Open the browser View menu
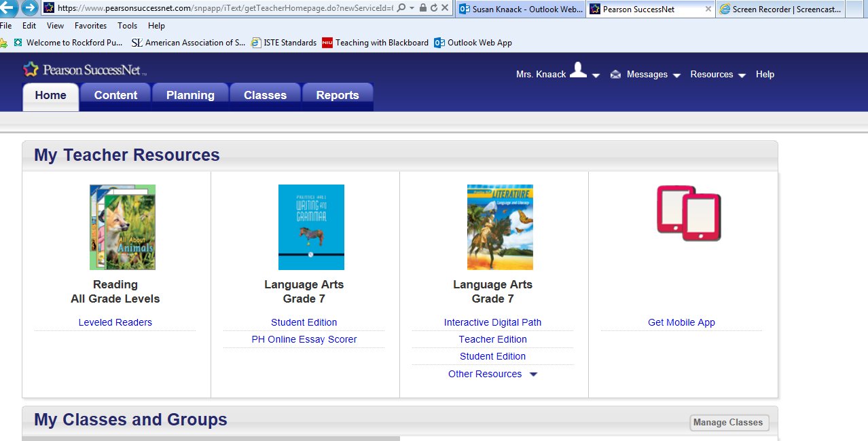 pos(56,26)
